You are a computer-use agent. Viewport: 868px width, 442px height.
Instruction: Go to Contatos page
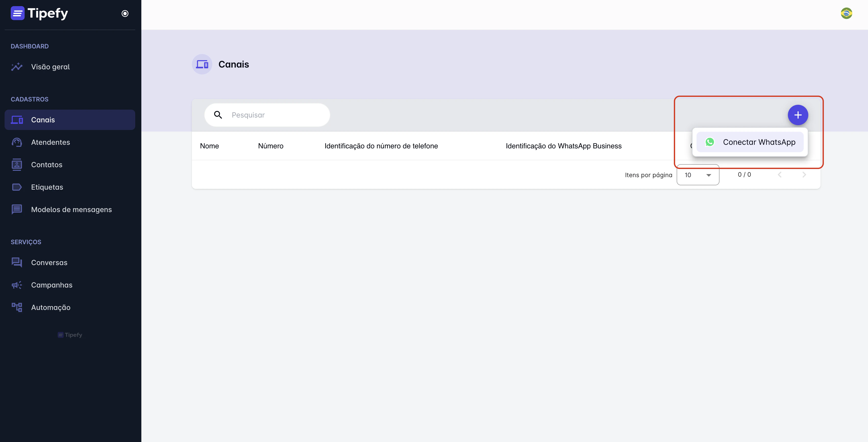tap(46, 165)
